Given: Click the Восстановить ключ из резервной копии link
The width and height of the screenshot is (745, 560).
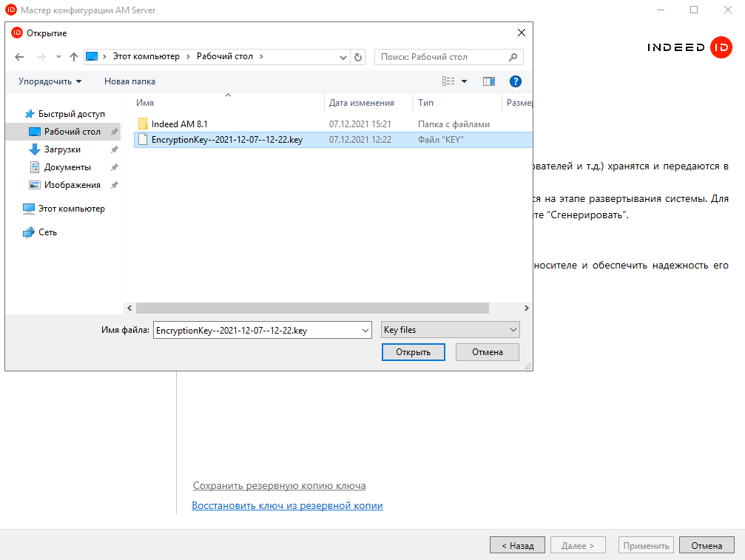Looking at the screenshot, I should [287, 506].
